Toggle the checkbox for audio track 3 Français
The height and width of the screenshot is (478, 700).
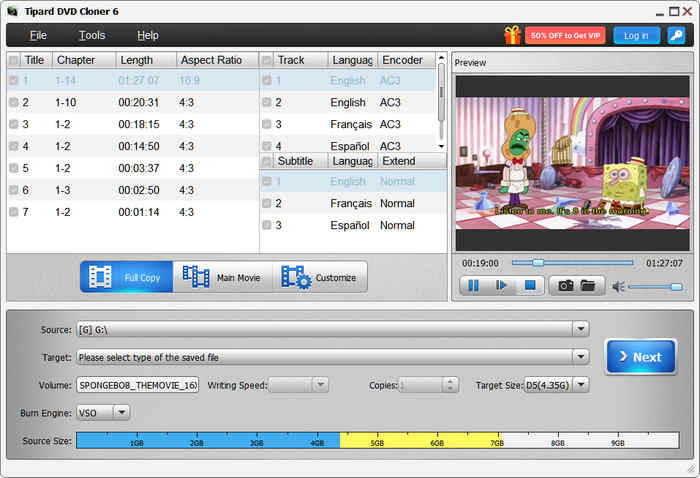tap(267, 124)
